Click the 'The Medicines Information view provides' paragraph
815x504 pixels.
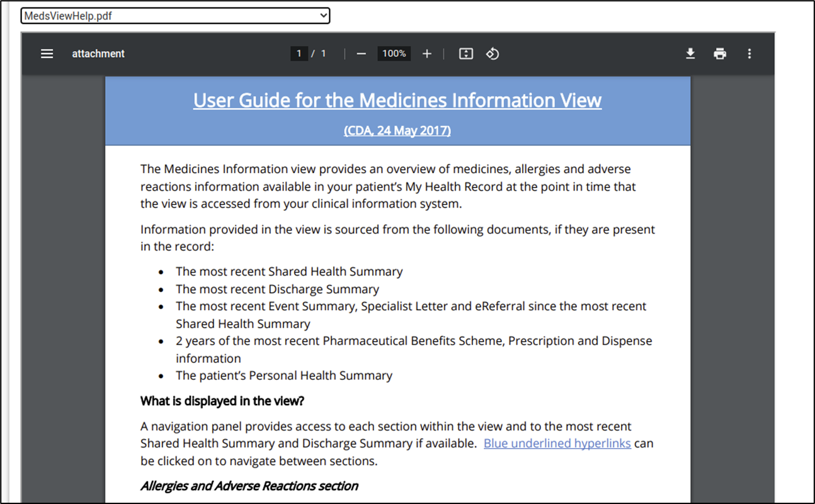388,186
